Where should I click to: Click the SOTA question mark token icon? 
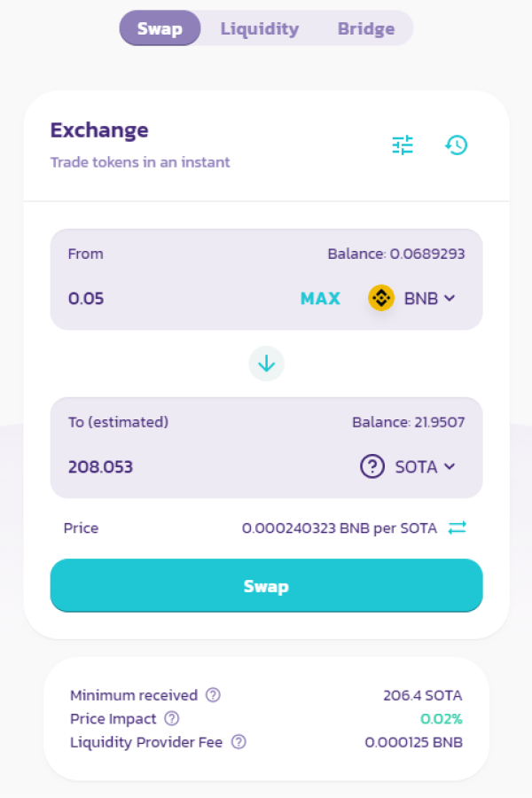click(372, 466)
